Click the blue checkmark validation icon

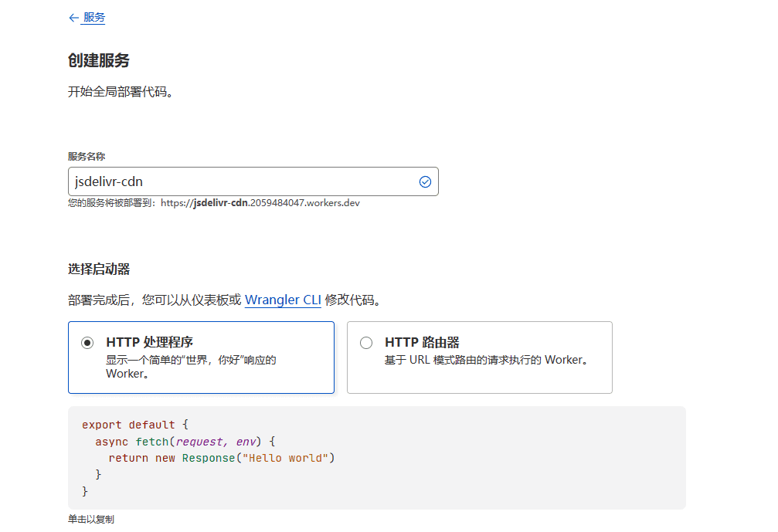point(425,181)
